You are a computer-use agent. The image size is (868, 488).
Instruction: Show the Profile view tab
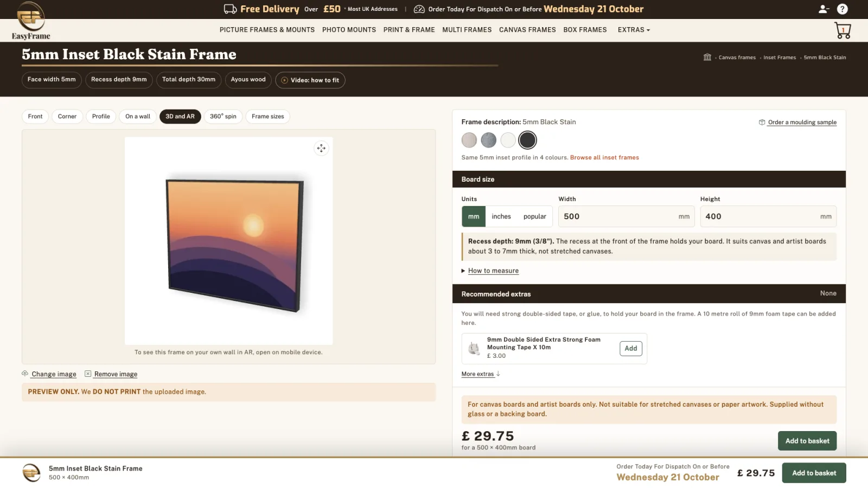pos(101,117)
